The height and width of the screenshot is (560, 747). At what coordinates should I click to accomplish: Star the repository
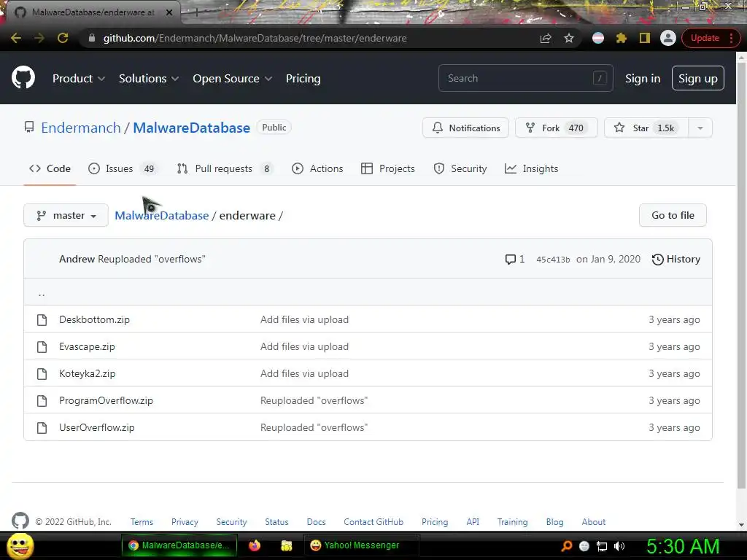click(646, 128)
